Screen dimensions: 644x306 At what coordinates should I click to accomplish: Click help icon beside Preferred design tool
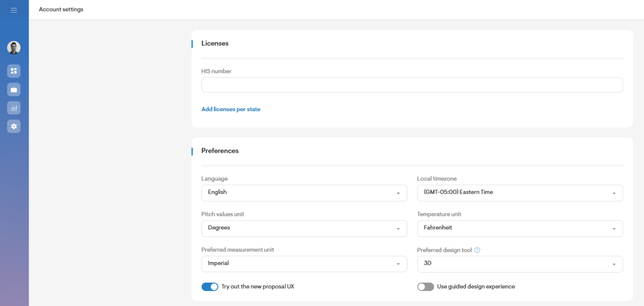(477, 250)
